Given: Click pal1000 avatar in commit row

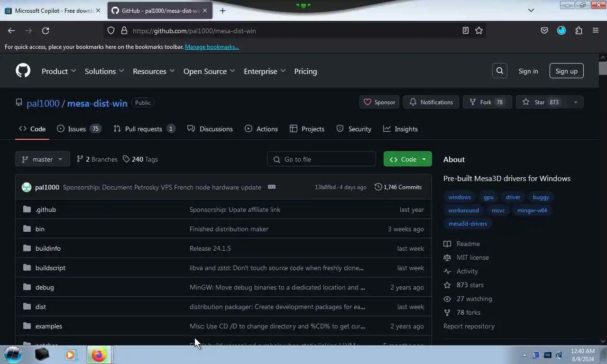Looking at the screenshot, I should point(27,187).
